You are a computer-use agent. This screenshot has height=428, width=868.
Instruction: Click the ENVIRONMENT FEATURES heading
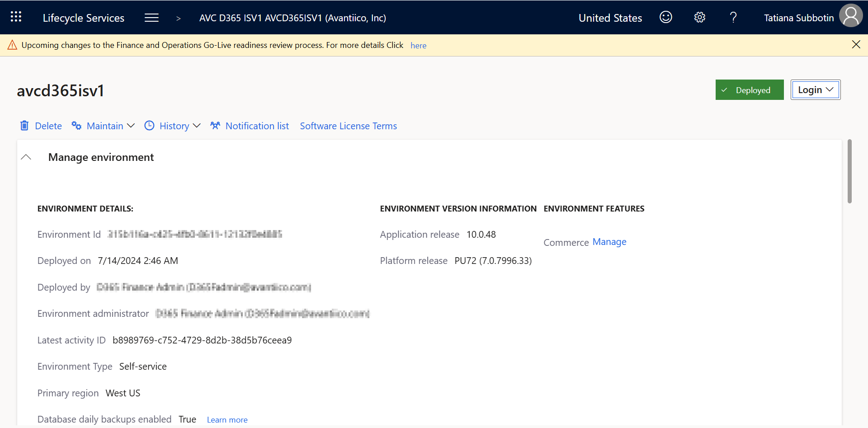594,208
